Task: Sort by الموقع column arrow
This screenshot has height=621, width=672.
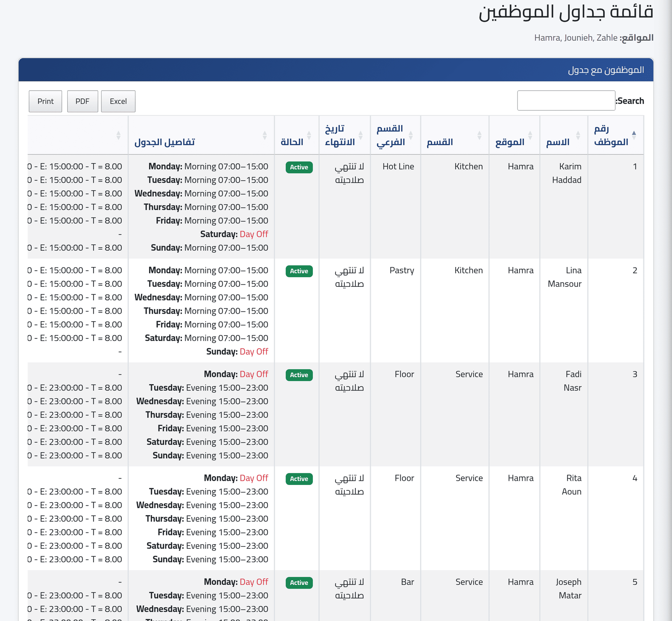Action: [x=530, y=135]
